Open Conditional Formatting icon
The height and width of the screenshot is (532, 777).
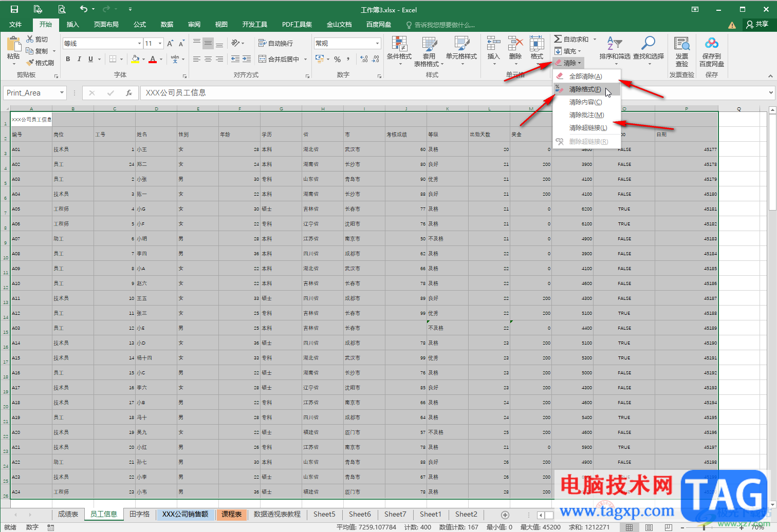[399, 45]
